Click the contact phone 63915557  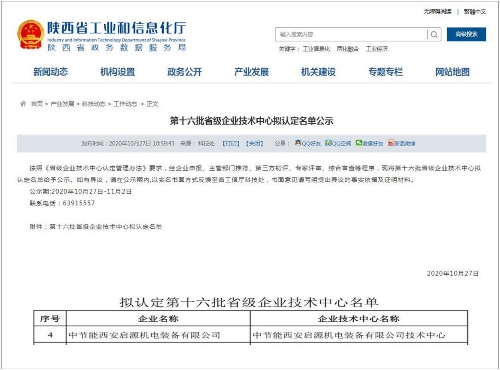tap(79, 203)
